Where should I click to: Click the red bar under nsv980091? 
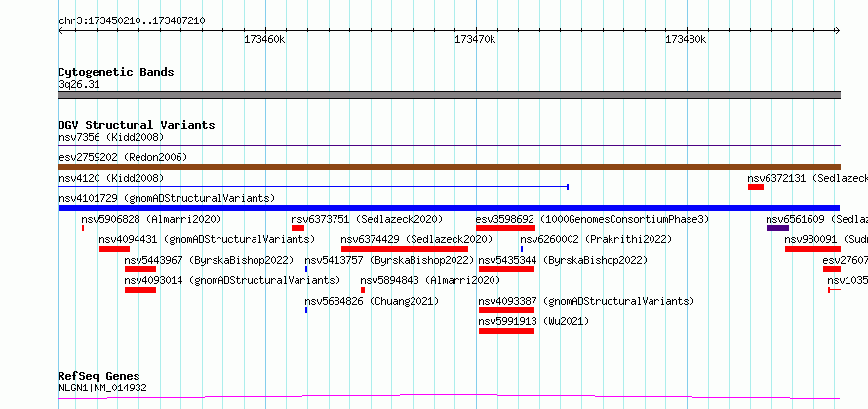pyautogui.click(x=812, y=249)
